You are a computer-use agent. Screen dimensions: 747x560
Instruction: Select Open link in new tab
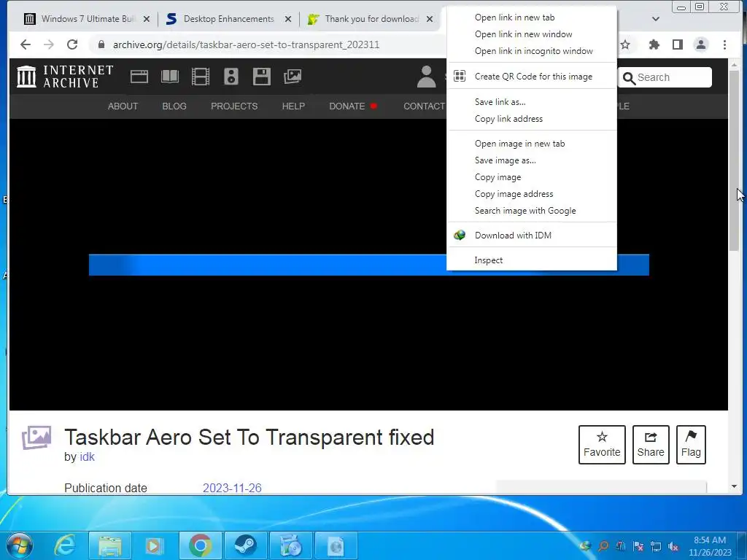point(531,17)
